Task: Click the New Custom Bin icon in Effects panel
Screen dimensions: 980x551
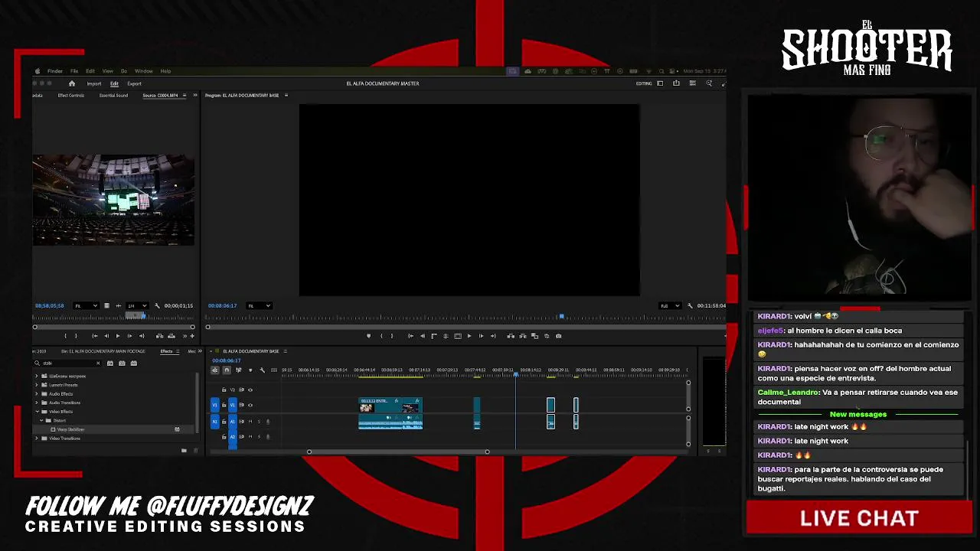Action: pyautogui.click(x=184, y=450)
